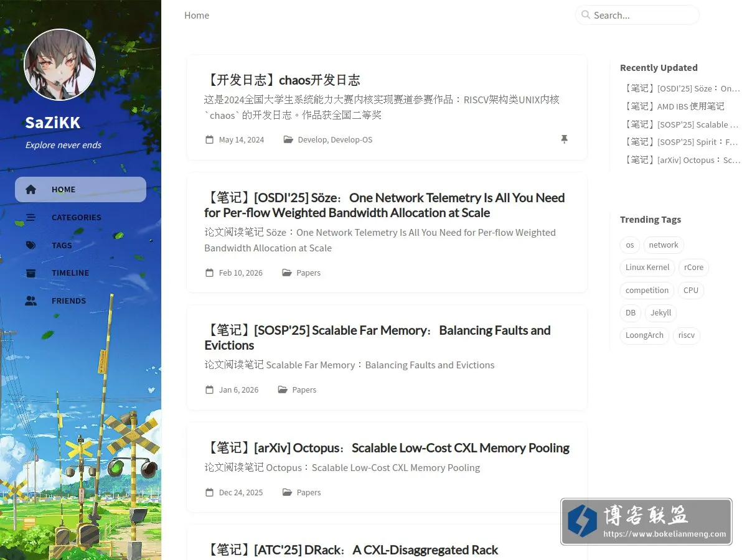The image size is (747, 560).
Task: Click the people icon beside FRIENDS
Action: click(x=31, y=301)
